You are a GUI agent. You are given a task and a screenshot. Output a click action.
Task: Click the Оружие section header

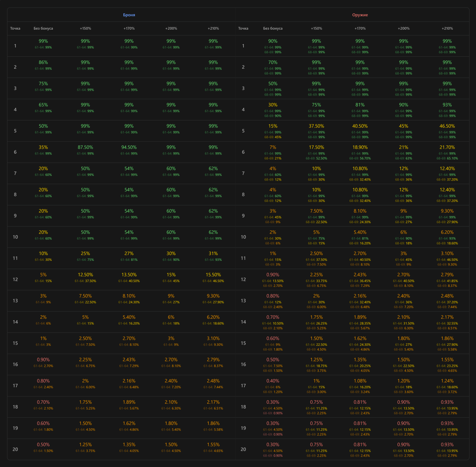pos(360,15)
